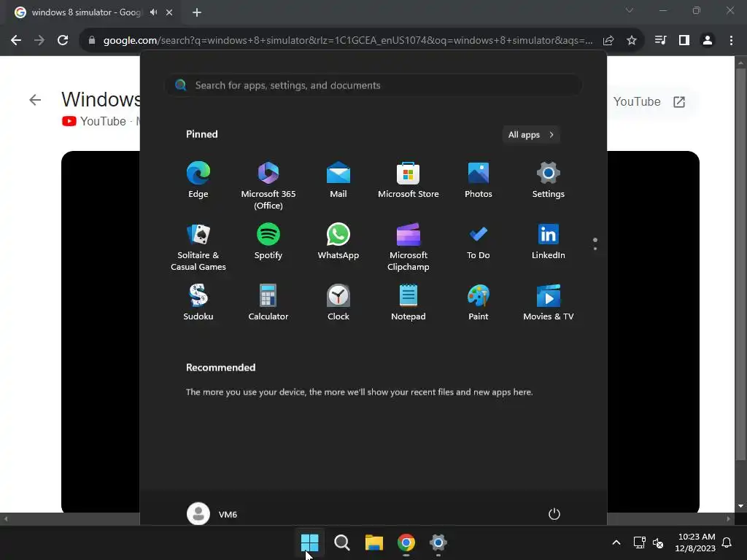Go forward in the Chrome browser
This screenshot has width=747, height=560.
pyautogui.click(x=39, y=41)
